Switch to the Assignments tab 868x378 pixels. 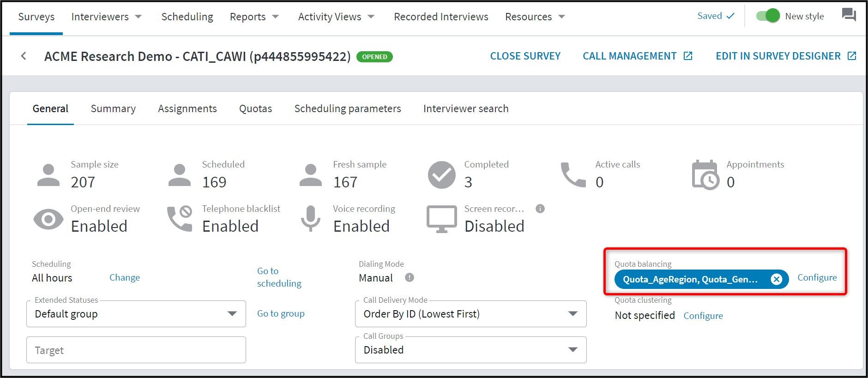(x=187, y=108)
